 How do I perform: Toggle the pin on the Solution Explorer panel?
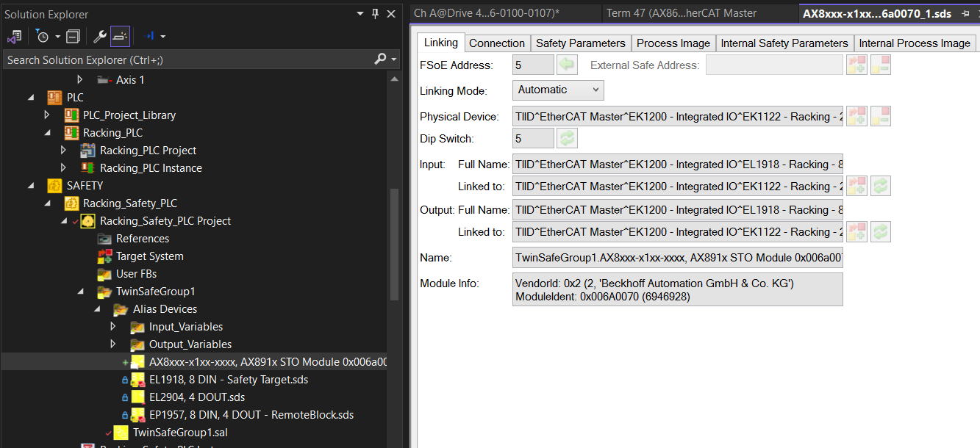(x=376, y=14)
